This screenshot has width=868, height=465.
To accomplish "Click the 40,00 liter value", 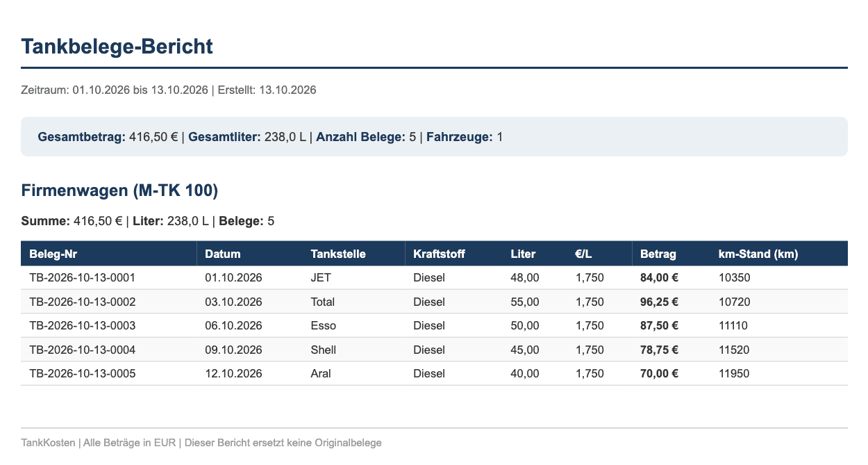I will click(x=525, y=373).
